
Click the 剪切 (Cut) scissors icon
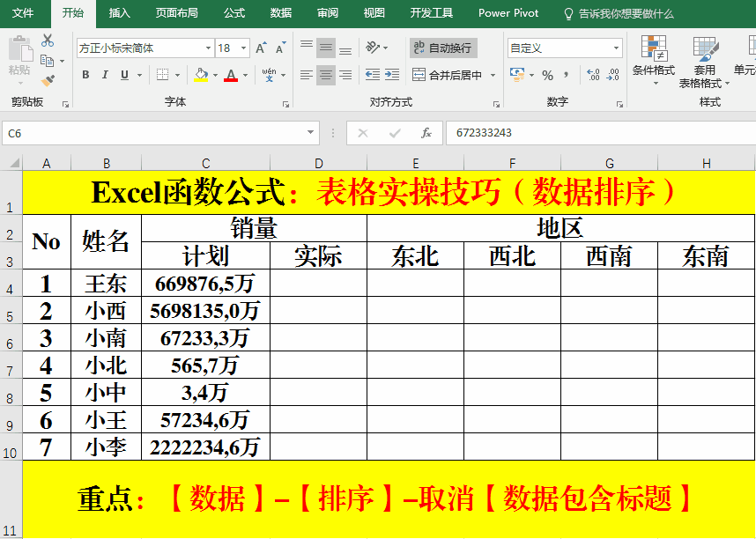[x=47, y=41]
